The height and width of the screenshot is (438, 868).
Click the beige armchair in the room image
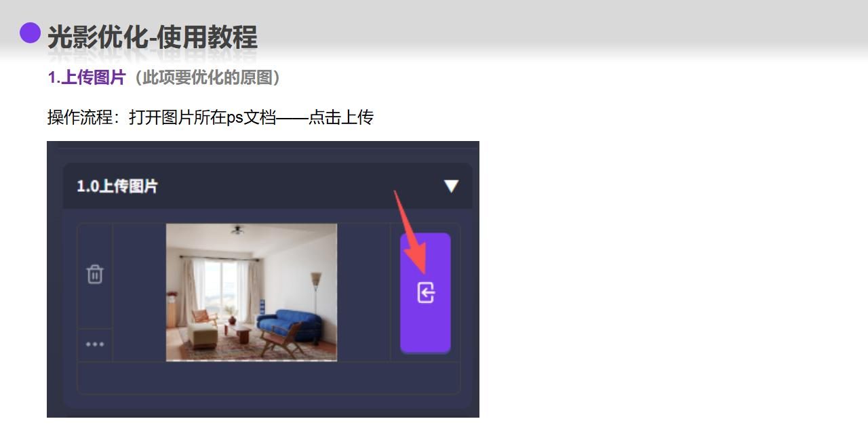click(203, 334)
